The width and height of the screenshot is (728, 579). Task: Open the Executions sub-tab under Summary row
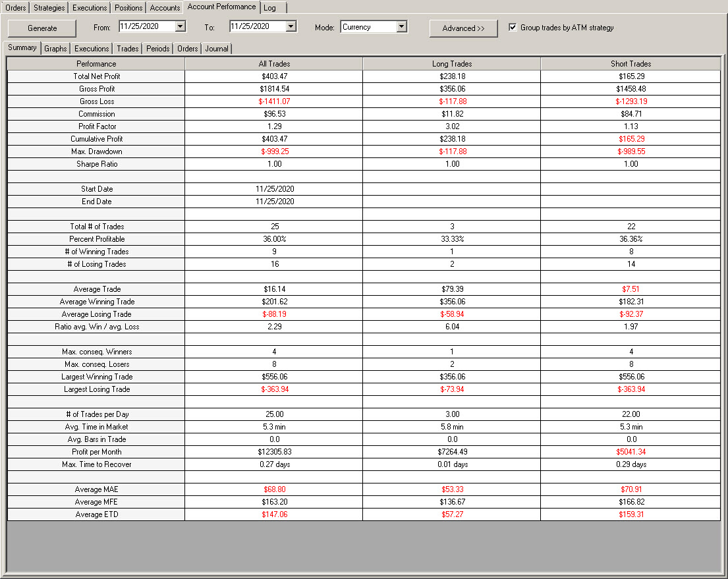click(x=92, y=49)
